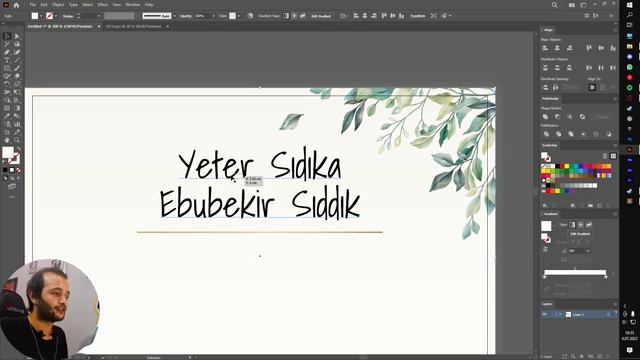Click the Unite shape mode in Pathfinder
The height and width of the screenshot is (360, 640).
(x=545, y=117)
